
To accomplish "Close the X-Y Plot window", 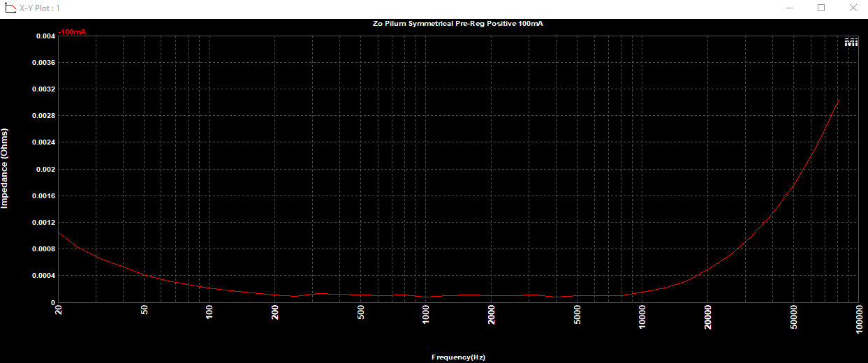I will click(x=853, y=8).
